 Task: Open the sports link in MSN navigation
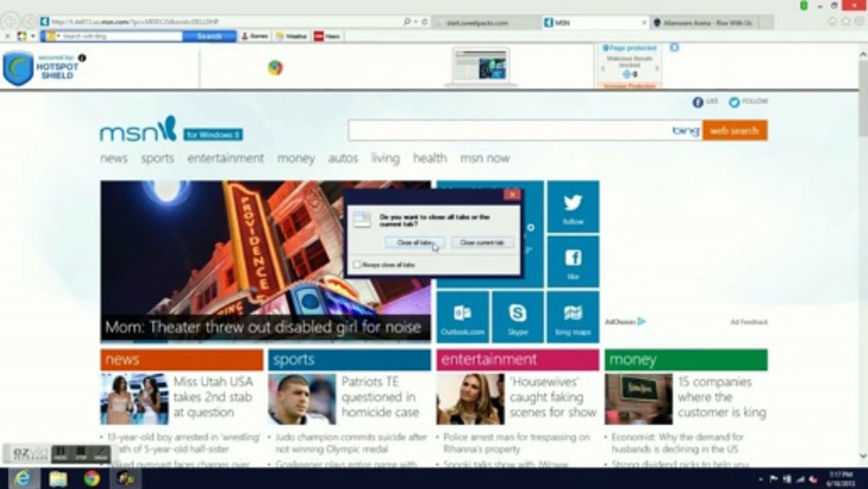point(157,158)
